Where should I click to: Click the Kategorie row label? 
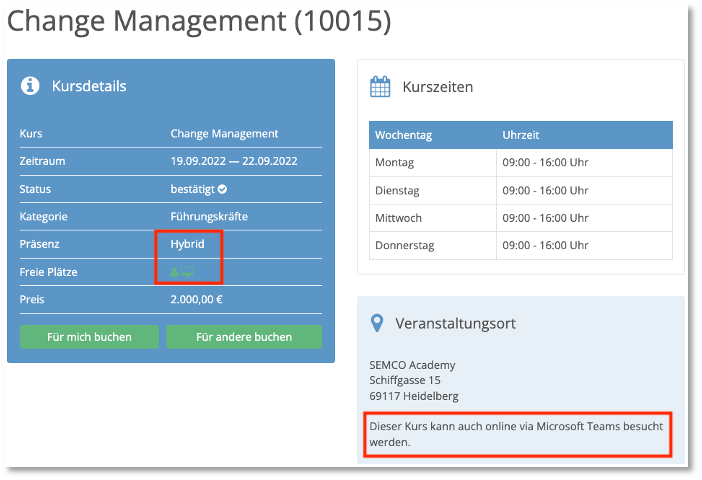coord(43,217)
